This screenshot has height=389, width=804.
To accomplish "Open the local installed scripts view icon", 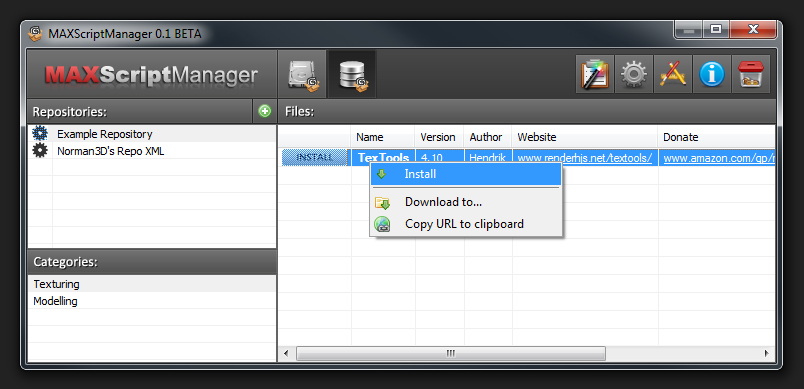I will (x=302, y=74).
